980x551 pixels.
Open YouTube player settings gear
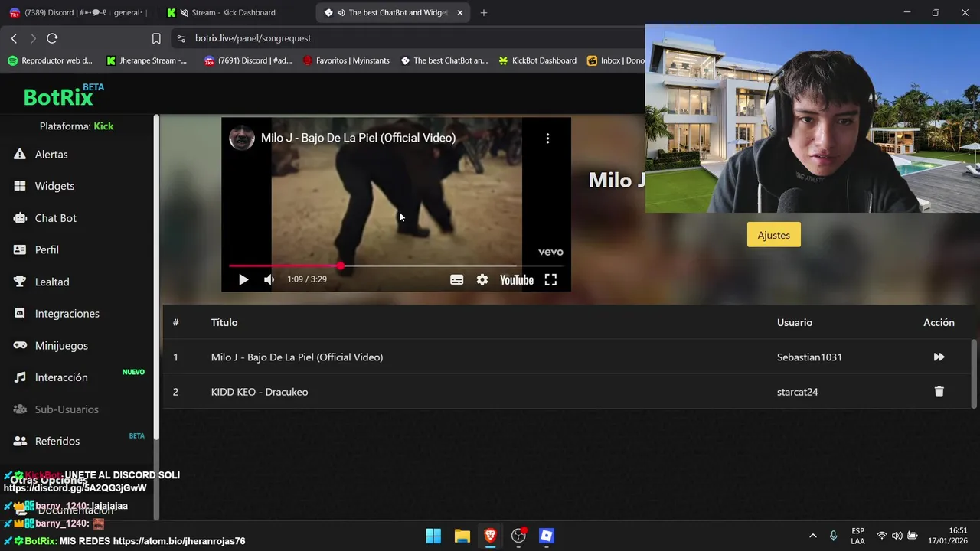point(482,280)
